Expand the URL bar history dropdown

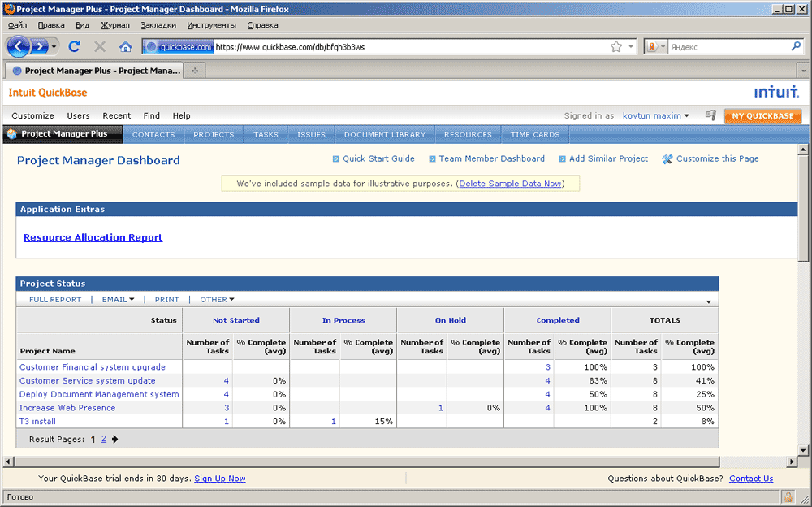click(631, 46)
